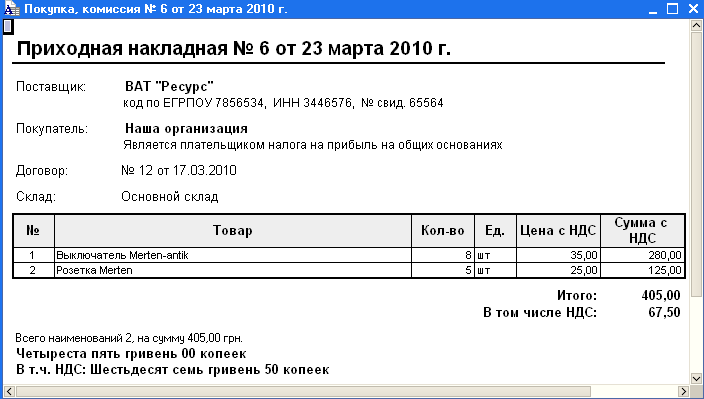This screenshot has height=399, width=704.
Task: Click the Кол-во column header
Action: 443,230
